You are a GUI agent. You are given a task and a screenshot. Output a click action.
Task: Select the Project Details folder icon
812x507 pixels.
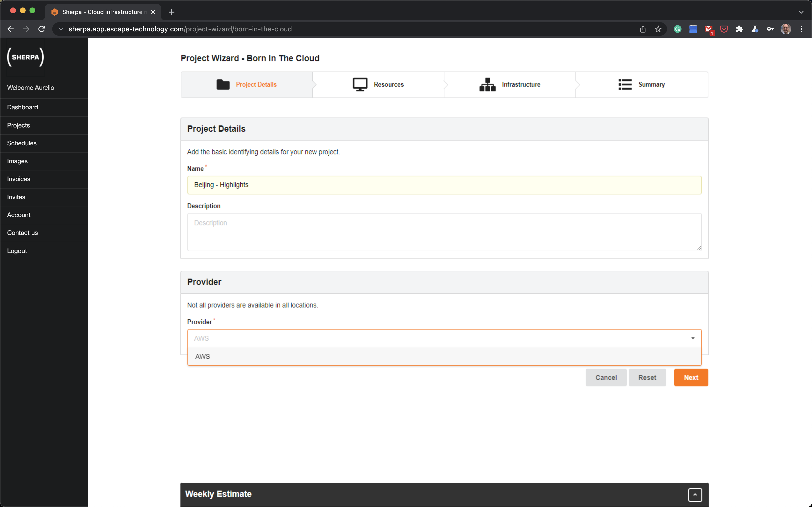(223, 84)
